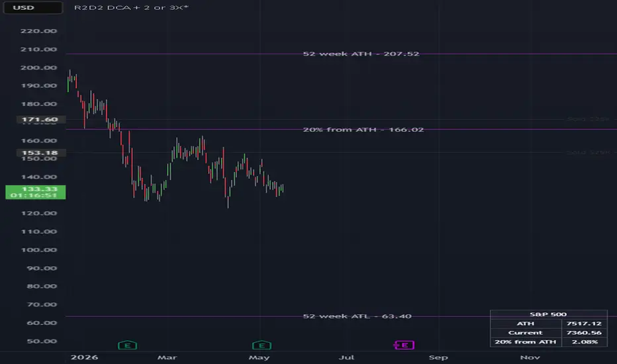Click the Mar time axis label

167,357
